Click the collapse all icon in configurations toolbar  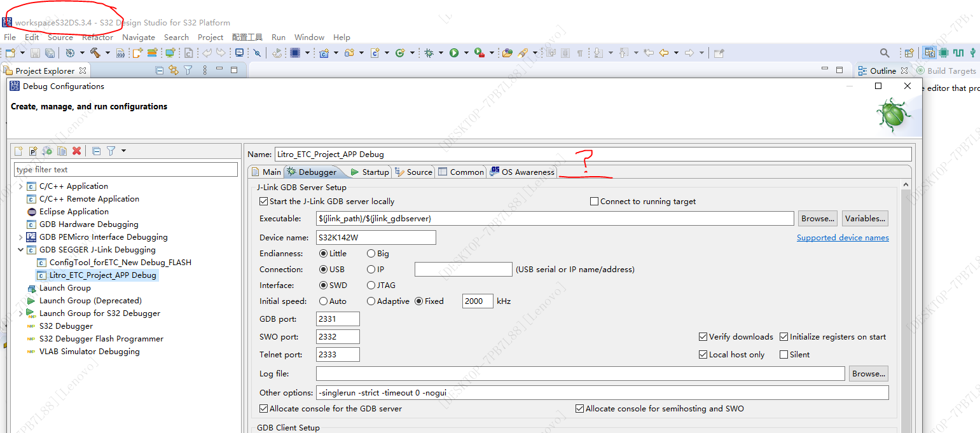[x=96, y=151]
